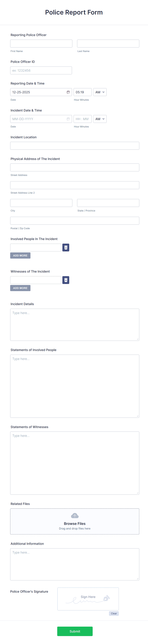Viewport: 148px width, 644px height.
Task: Click inside the Incident Details text area
Action: [x=74, y=325]
